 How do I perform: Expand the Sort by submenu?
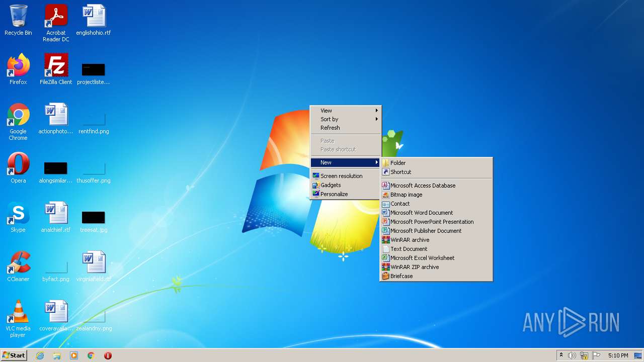tap(346, 119)
